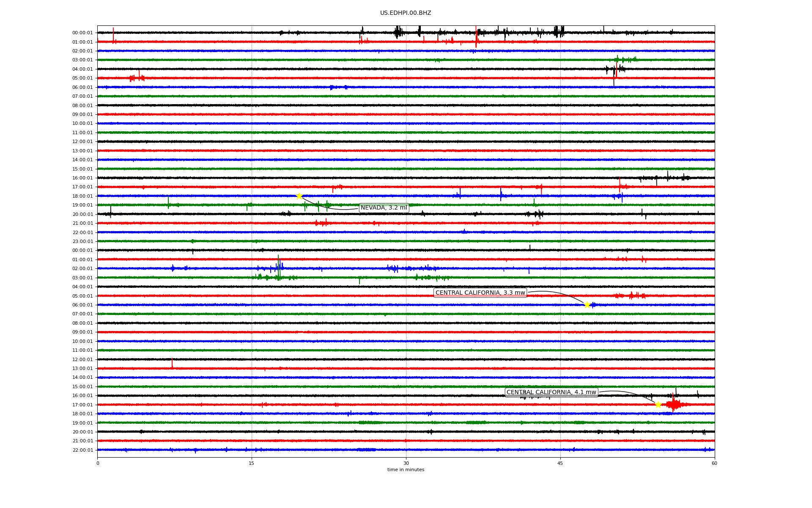Screen dimensions: 812x508
Task: Click the first 18:00:01 time label
Action: tap(82, 196)
